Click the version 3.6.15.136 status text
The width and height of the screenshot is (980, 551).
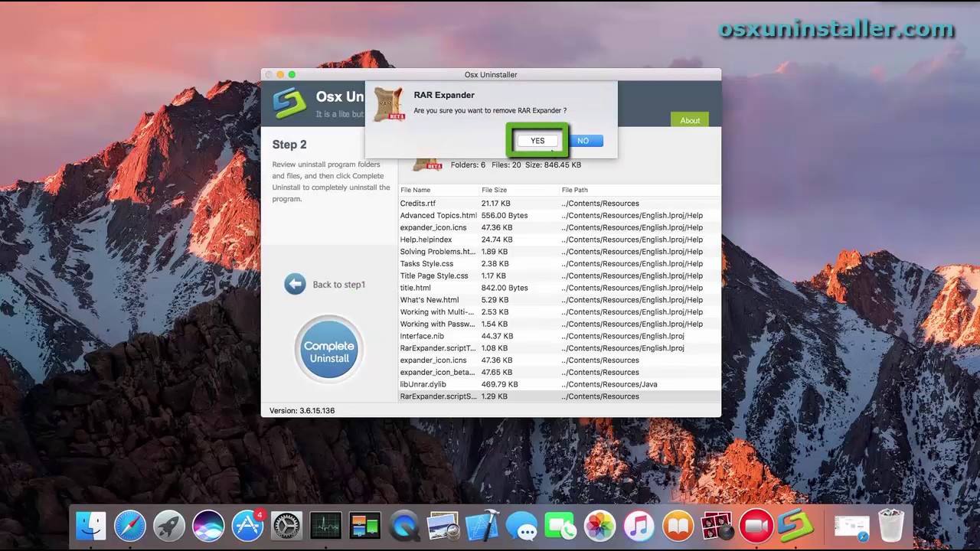point(302,411)
